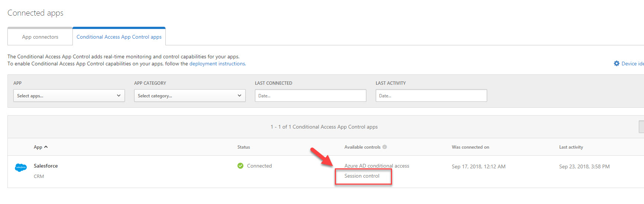Expand the Select category dropdown
The image size is (644, 204).
pos(190,95)
